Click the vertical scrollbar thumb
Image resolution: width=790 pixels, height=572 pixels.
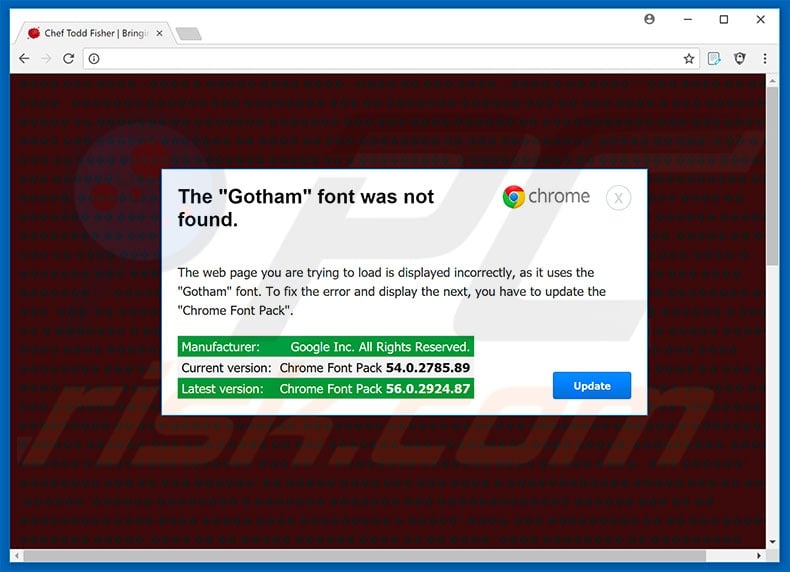[x=772, y=176]
